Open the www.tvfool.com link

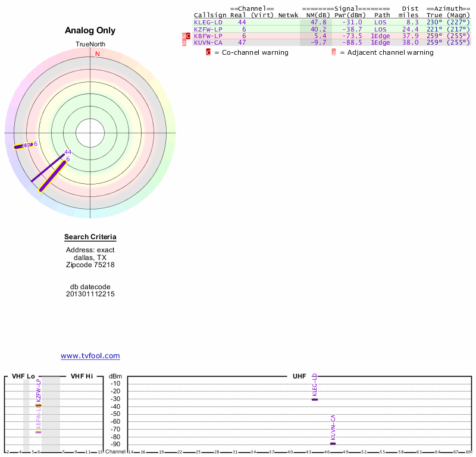90,356
